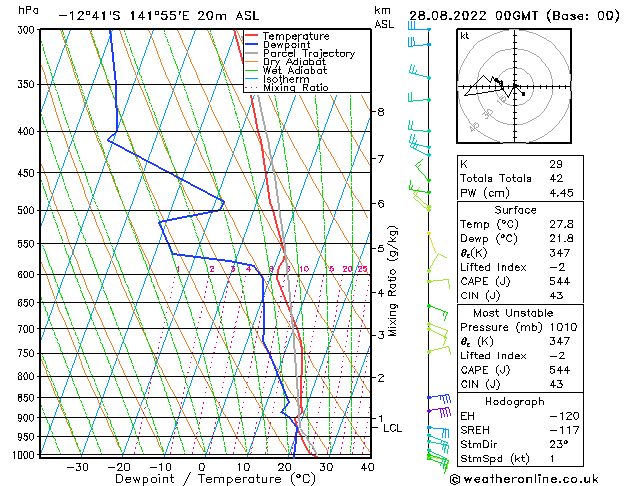Screen dimensions: 629x486
Task: Click the 8 km altitude label
Action: 381,112
